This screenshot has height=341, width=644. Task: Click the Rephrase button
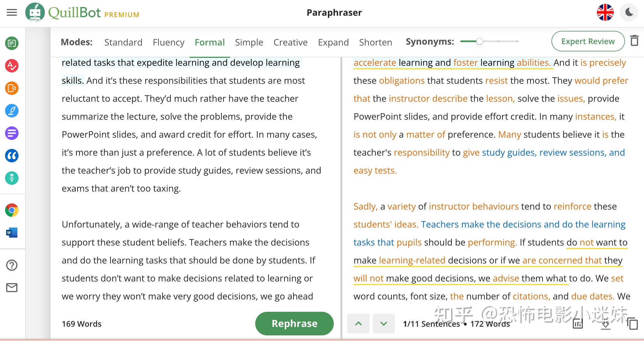pyautogui.click(x=294, y=324)
